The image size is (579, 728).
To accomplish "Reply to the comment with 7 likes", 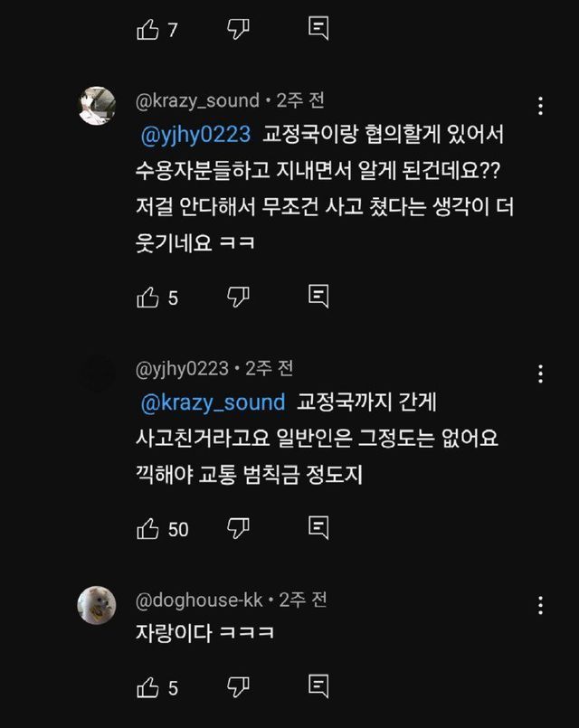I will 318,30.
